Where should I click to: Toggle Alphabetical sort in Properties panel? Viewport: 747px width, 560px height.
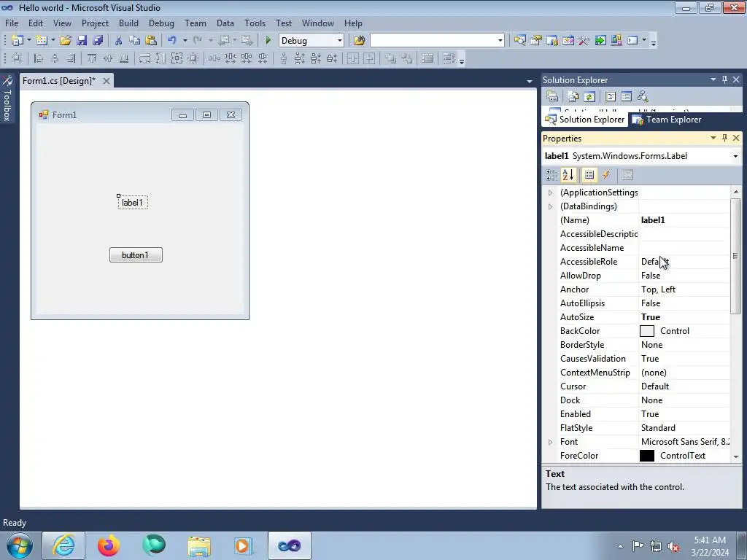[x=568, y=175]
